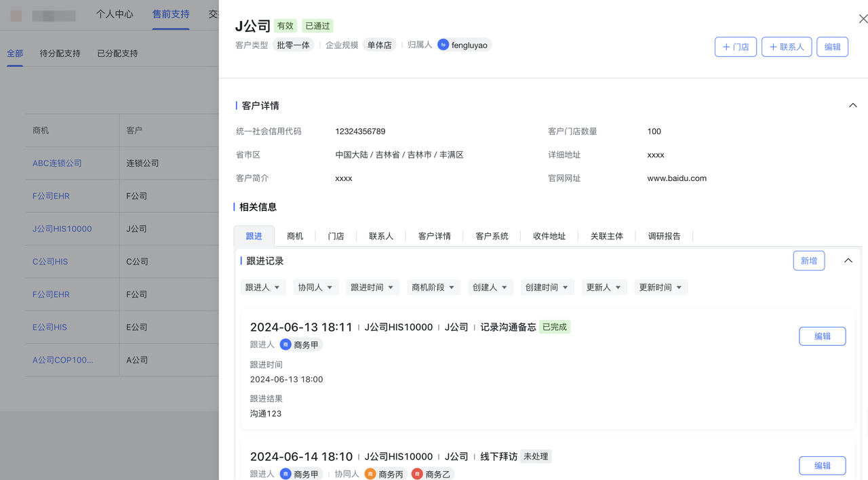Open J公司HIS10000 link in background table
Image resolution: width=868 pixels, height=480 pixels.
pyautogui.click(x=62, y=229)
